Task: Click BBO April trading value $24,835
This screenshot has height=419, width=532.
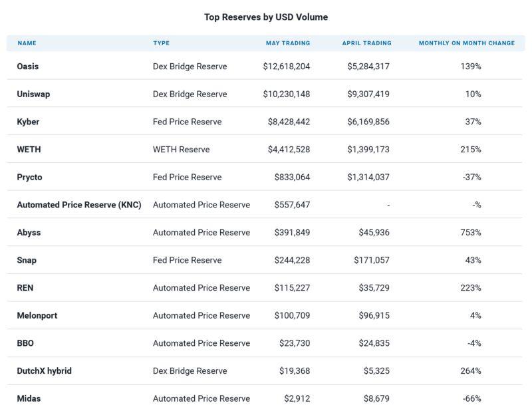Action: tap(374, 343)
